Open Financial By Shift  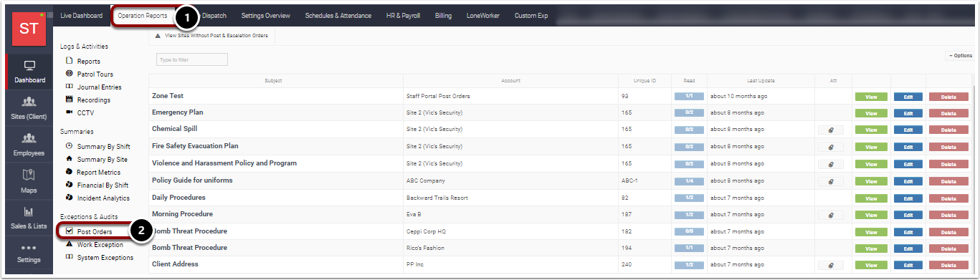tap(97, 185)
